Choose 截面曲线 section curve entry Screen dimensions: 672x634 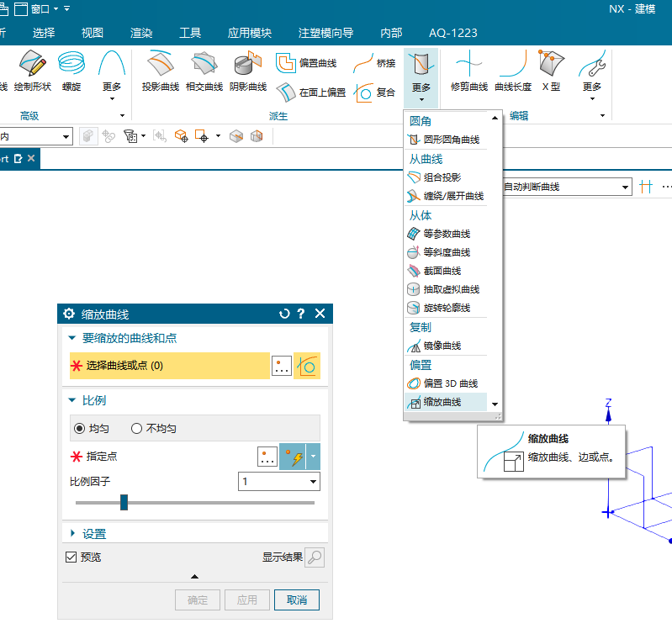446,271
